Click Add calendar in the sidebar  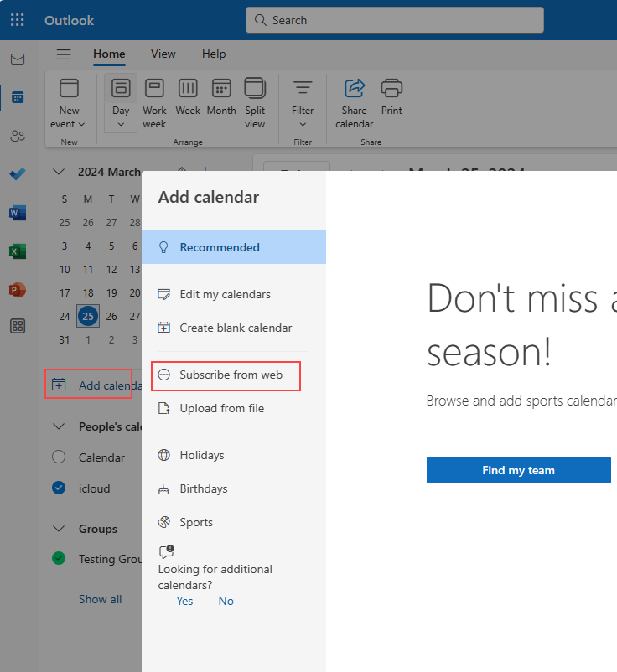93,385
